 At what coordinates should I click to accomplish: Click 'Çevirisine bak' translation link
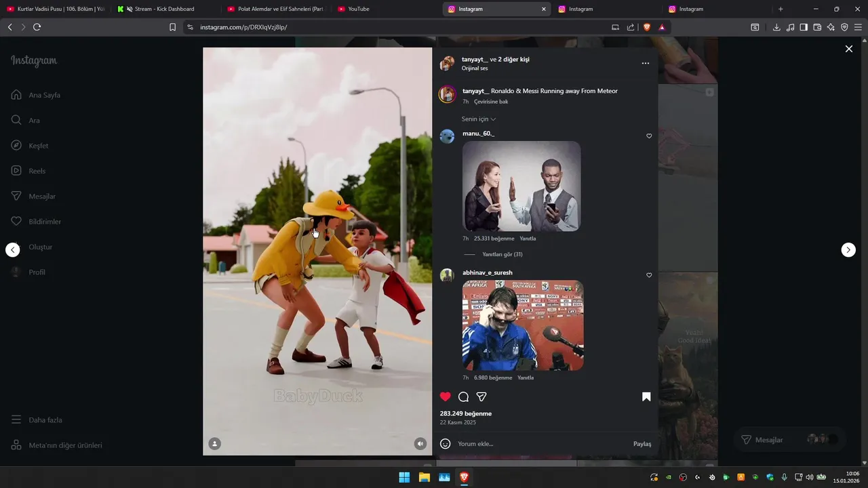[491, 102]
